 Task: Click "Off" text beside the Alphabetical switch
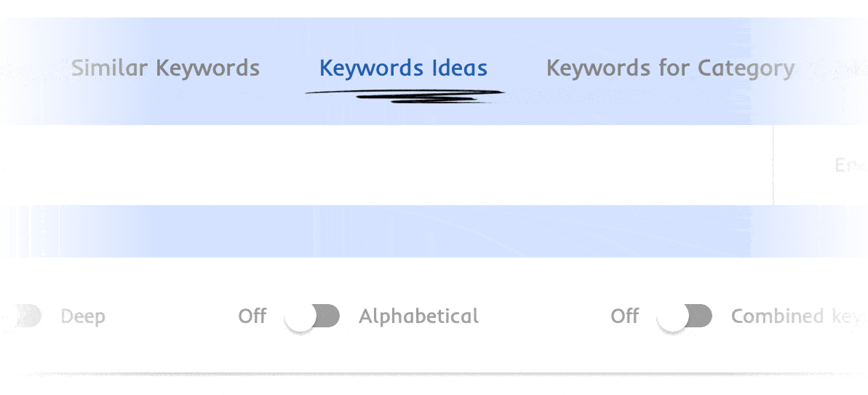click(x=252, y=316)
